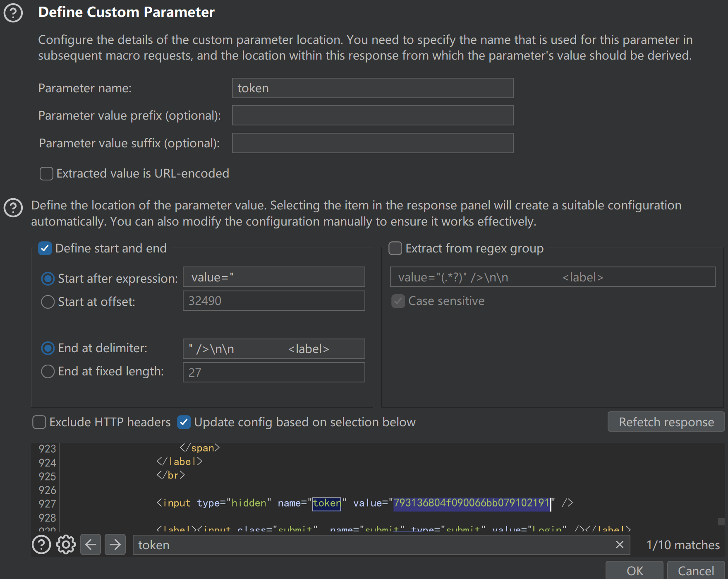Check Exclude HTTP headers option
This screenshot has height=579, width=728.
click(39, 422)
